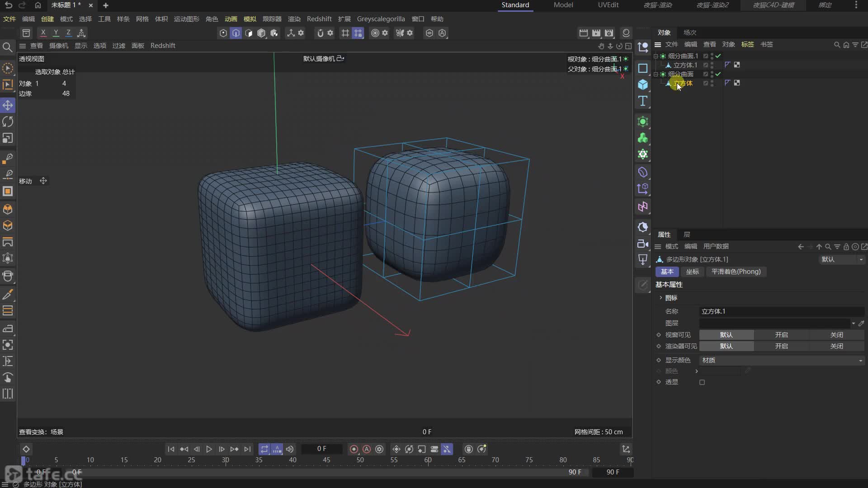
Task: Switch to polygons mode icon
Action: click(x=249, y=33)
